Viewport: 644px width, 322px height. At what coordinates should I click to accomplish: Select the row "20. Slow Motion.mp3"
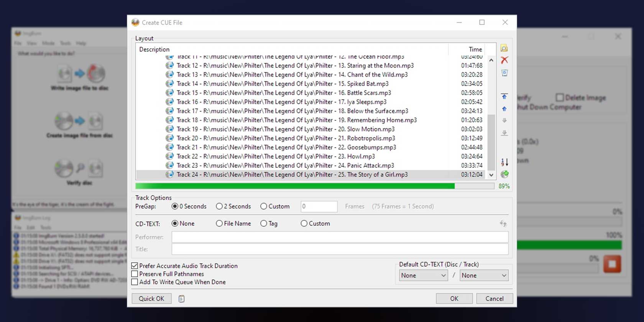click(311, 129)
